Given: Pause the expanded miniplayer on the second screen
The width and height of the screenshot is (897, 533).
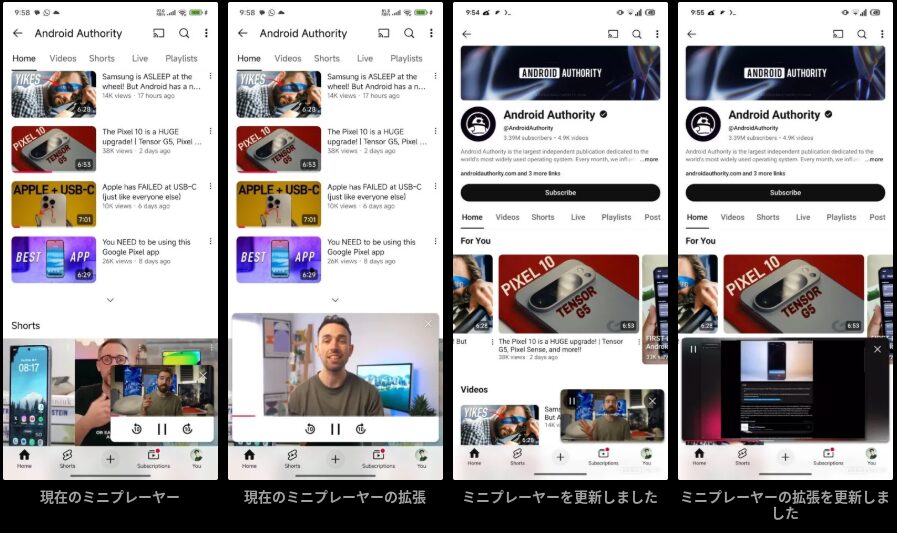Looking at the screenshot, I should (335, 429).
